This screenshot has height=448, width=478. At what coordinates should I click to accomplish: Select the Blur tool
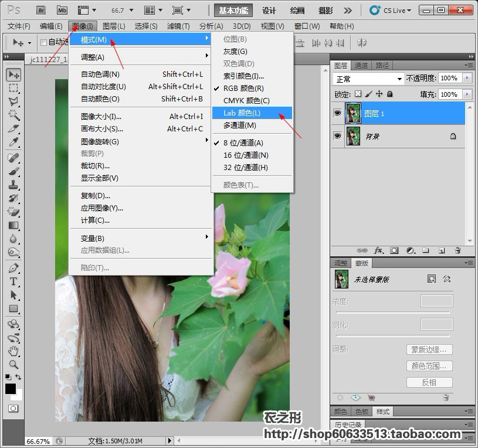coord(13,239)
